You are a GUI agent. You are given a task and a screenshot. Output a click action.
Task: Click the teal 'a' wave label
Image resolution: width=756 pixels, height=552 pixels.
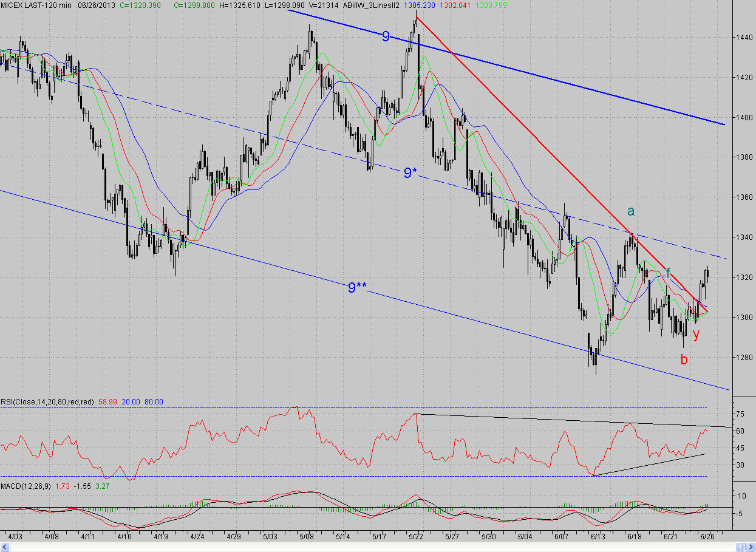pyautogui.click(x=631, y=211)
